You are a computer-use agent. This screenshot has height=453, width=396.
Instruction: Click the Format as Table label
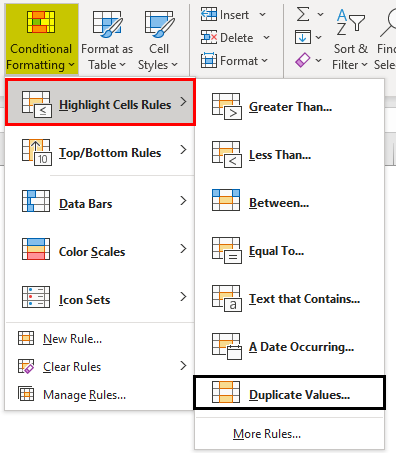107,57
